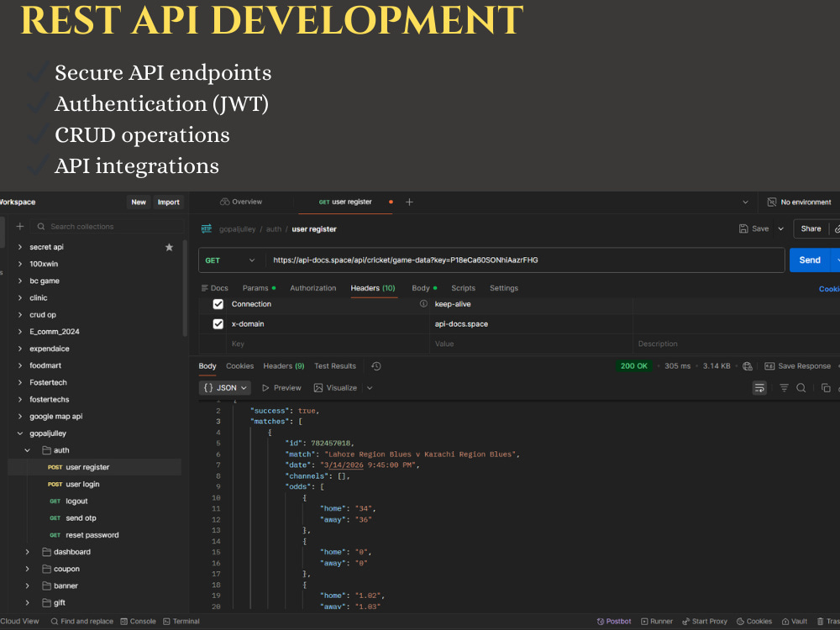Click the auth breadcrumb link
Screen dimensions: 840x630
click(274, 229)
